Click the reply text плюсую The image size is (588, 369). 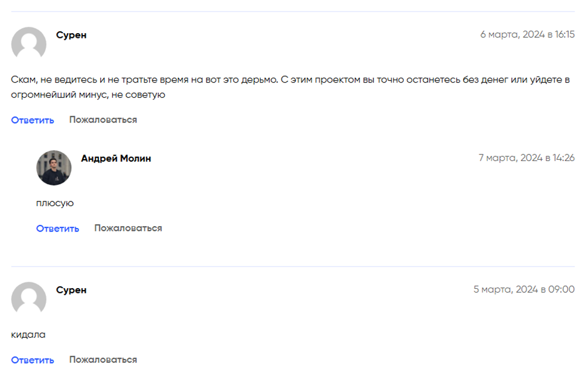55,203
